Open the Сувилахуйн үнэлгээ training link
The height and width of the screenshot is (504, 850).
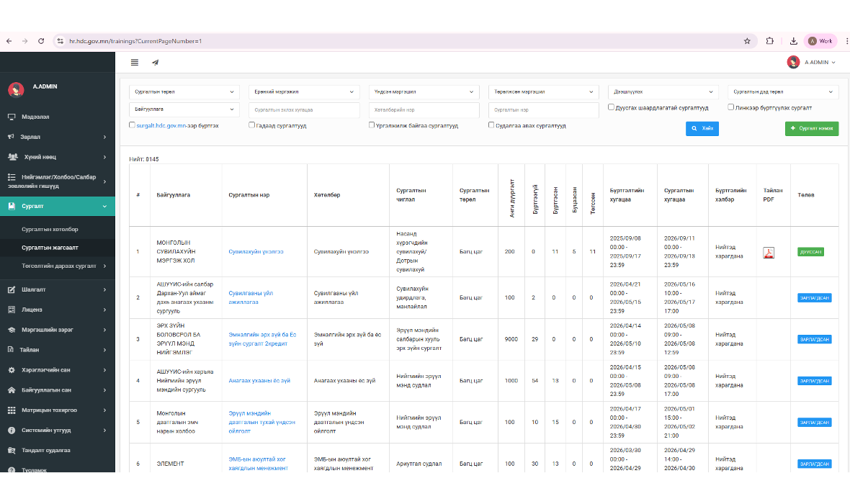[x=256, y=252]
